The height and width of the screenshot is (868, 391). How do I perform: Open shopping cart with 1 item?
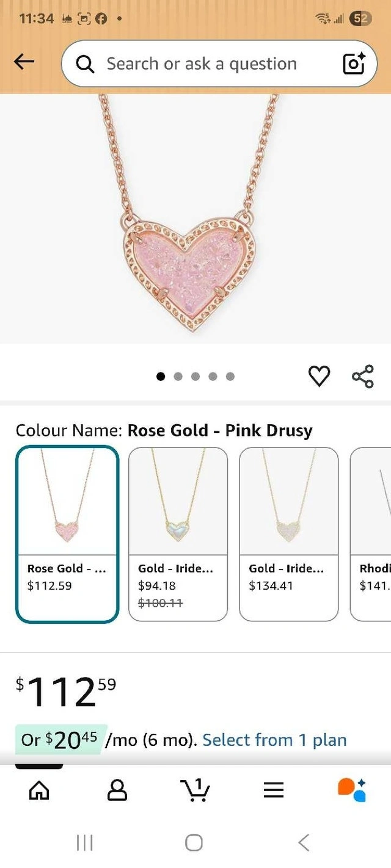[x=195, y=790]
